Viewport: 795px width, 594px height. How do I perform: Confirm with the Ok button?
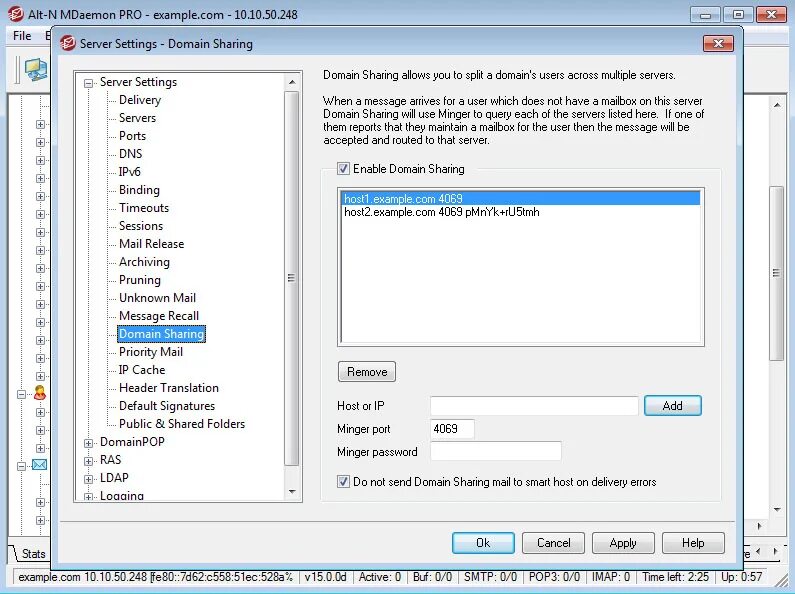click(x=483, y=543)
